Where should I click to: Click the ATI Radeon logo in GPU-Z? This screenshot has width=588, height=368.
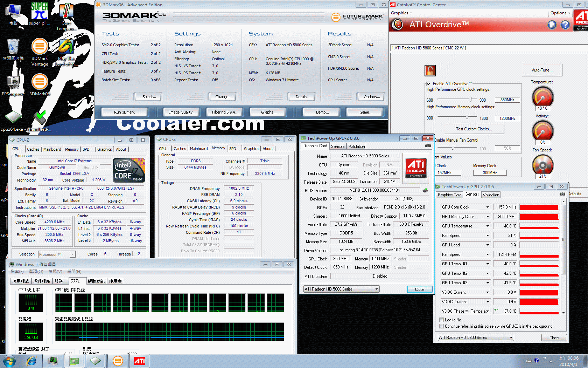pos(416,168)
